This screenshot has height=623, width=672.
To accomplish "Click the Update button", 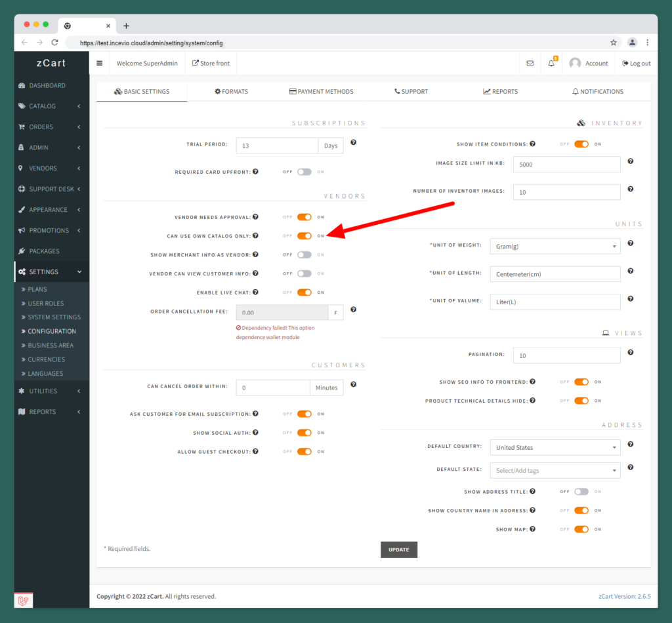I will pos(398,550).
